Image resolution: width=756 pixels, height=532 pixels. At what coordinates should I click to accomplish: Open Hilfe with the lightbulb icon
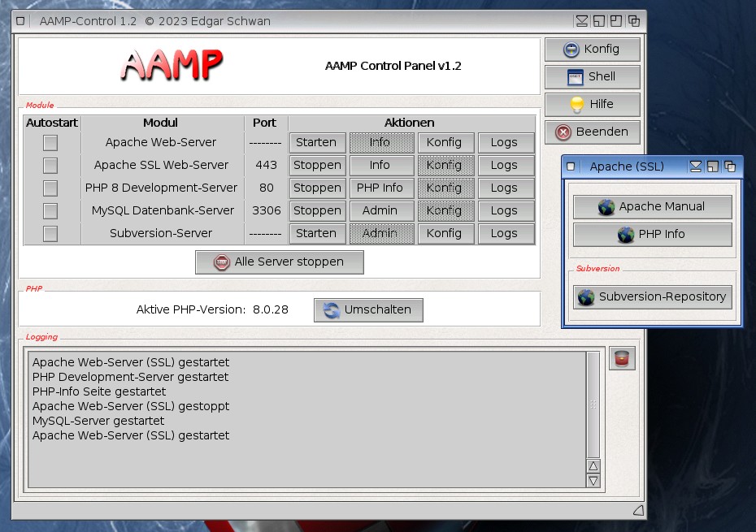pos(592,105)
